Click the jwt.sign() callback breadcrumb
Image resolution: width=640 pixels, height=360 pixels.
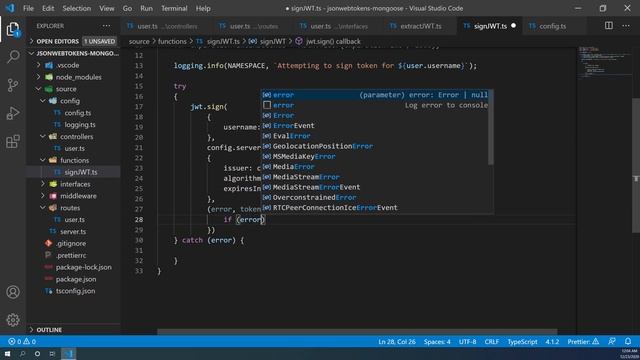329,41
